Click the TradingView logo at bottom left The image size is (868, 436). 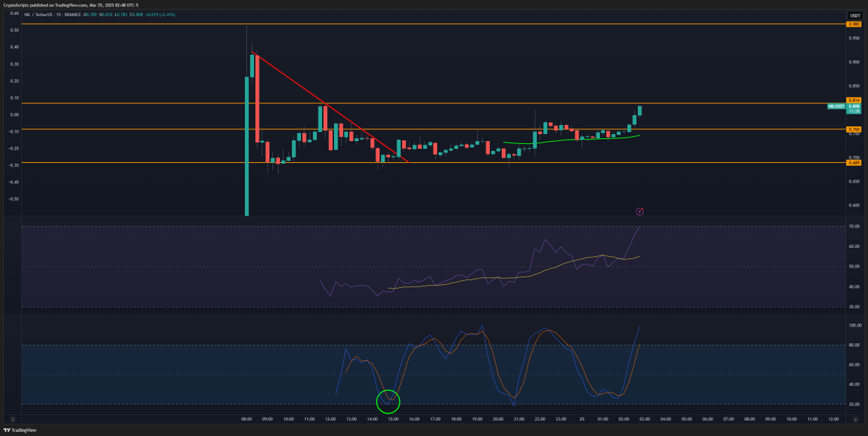pyautogui.click(x=20, y=430)
